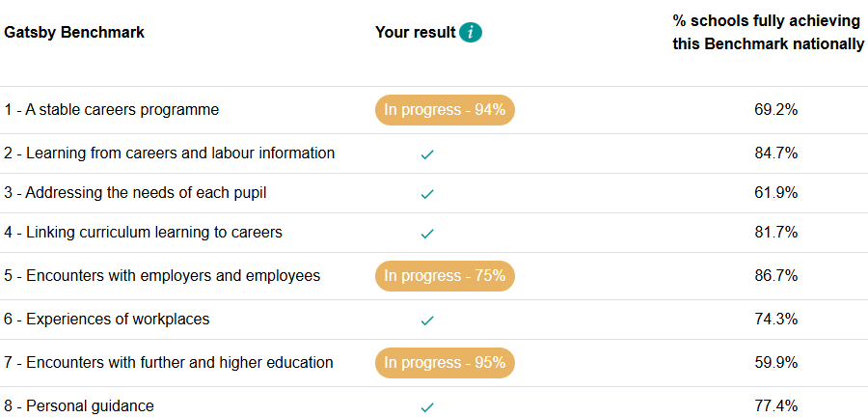This screenshot has height=418, width=868.
Task: Open the Personal guidance benchmark row
Action: coord(79,406)
